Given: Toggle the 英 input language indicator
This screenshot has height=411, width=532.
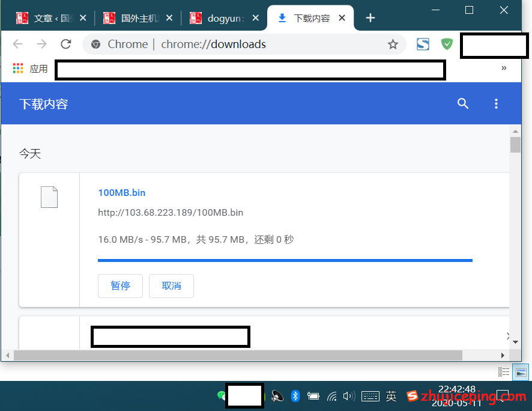Looking at the screenshot, I should [x=391, y=396].
